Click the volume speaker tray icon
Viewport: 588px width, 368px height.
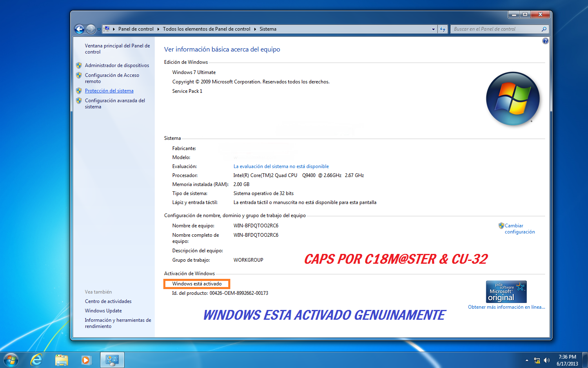(547, 360)
